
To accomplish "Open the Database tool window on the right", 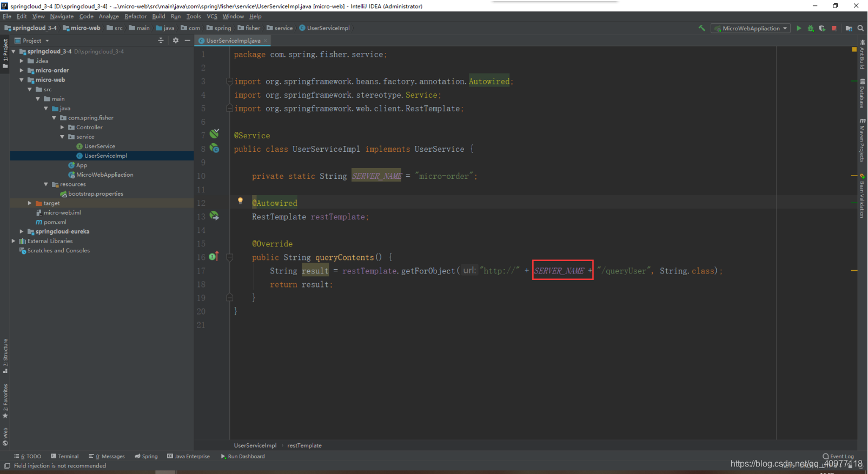I will tap(863, 94).
